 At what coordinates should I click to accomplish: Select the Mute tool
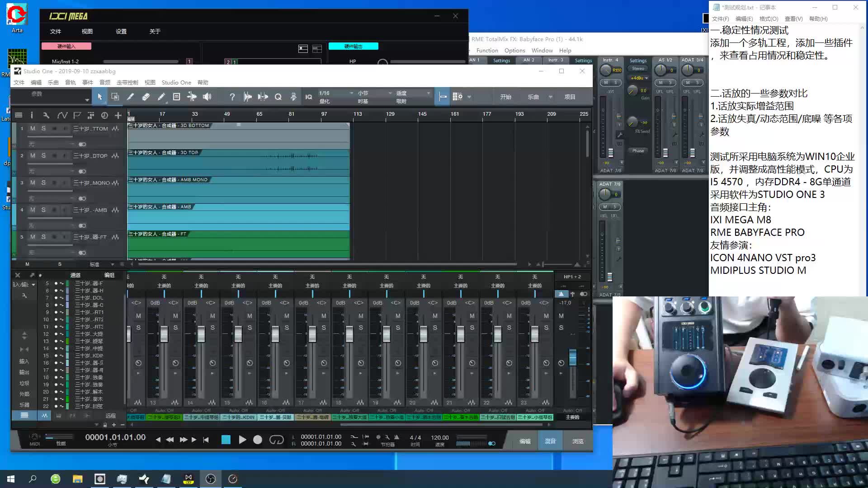(176, 97)
